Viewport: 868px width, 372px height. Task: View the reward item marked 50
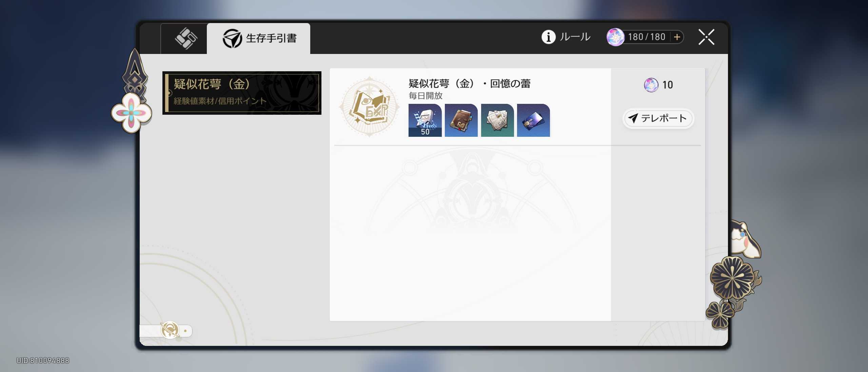point(425,120)
